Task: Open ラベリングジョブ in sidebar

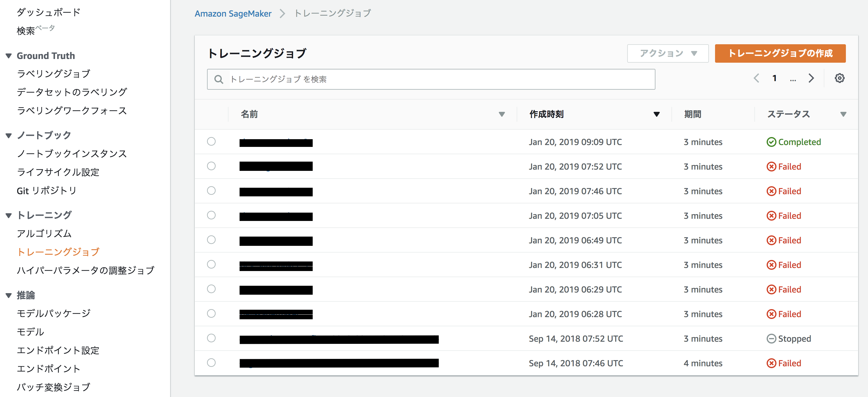Action: (53, 73)
